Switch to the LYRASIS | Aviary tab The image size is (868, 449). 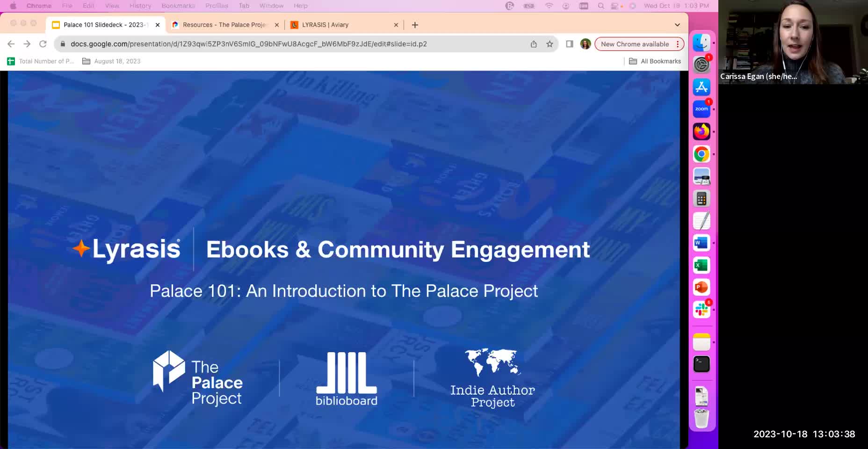344,25
